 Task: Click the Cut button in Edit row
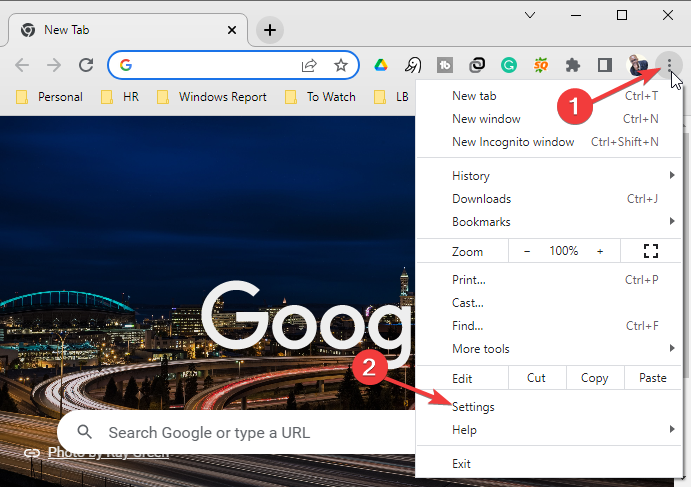537,378
